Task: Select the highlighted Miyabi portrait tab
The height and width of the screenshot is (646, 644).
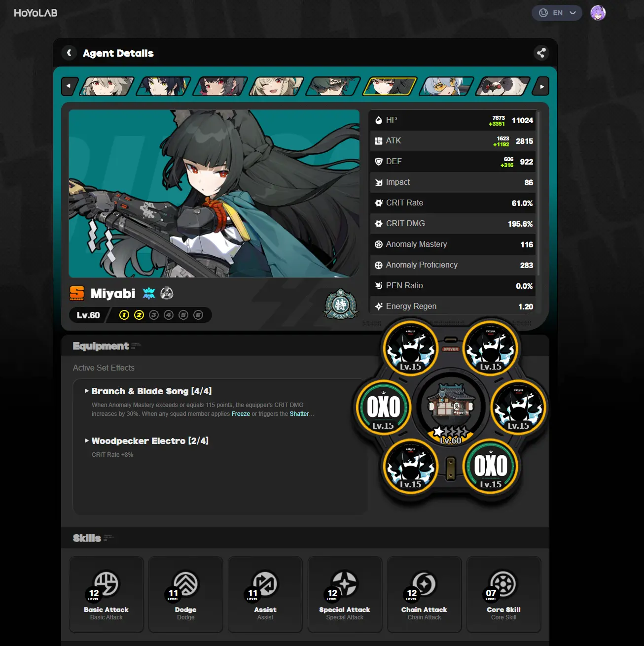Action: (x=390, y=86)
